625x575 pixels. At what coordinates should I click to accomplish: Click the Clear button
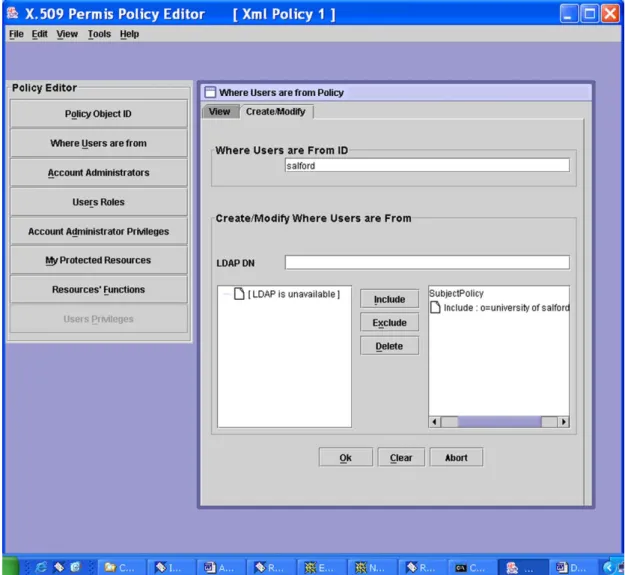point(401,457)
